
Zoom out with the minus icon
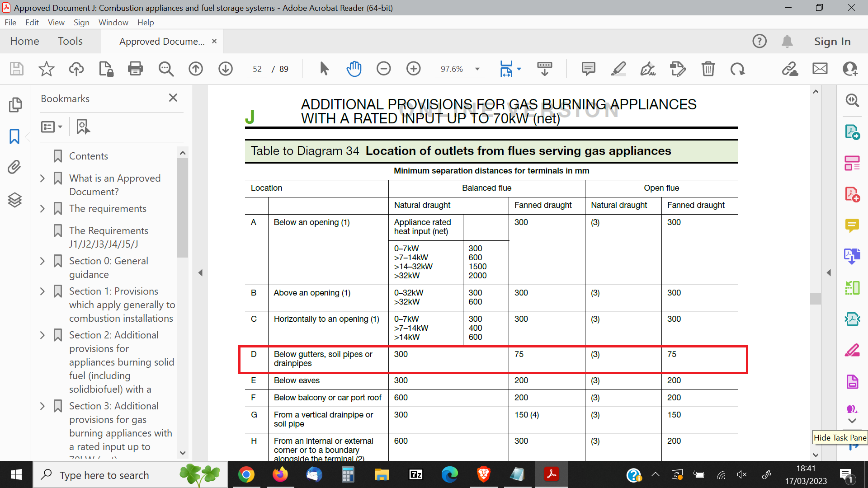point(383,69)
